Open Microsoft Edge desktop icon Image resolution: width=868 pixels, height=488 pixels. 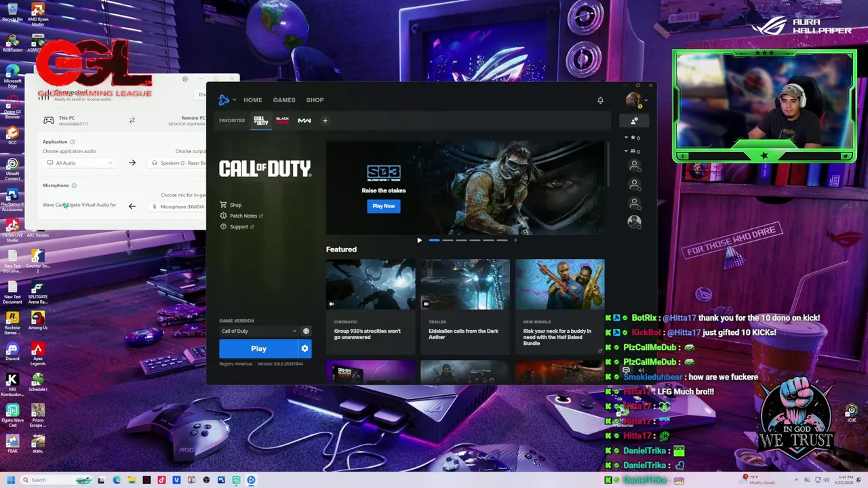pyautogui.click(x=12, y=77)
